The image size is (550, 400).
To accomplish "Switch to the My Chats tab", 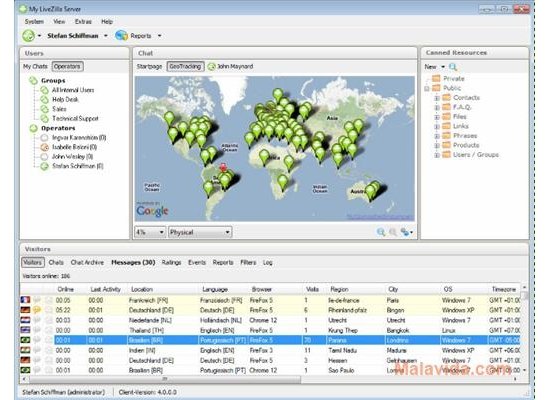I will (x=35, y=66).
